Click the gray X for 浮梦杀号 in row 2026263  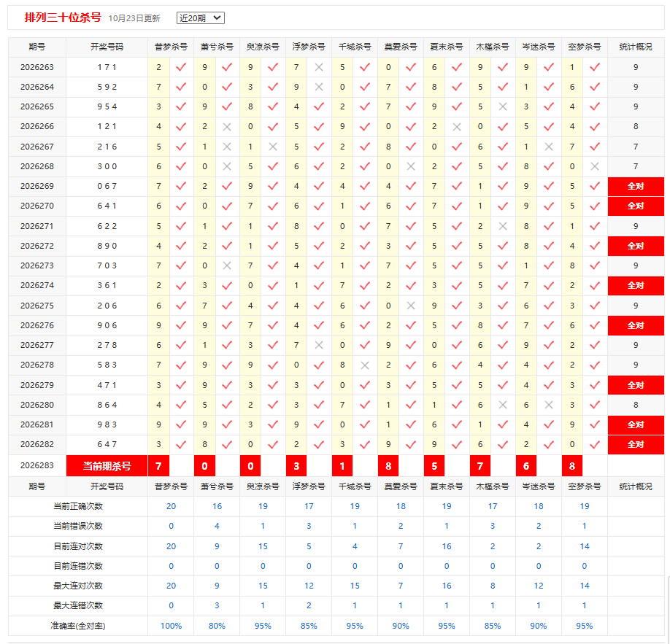click(x=319, y=67)
